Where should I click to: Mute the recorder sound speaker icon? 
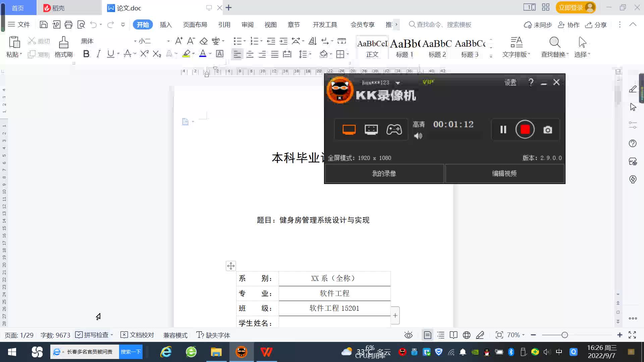click(418, 136)
